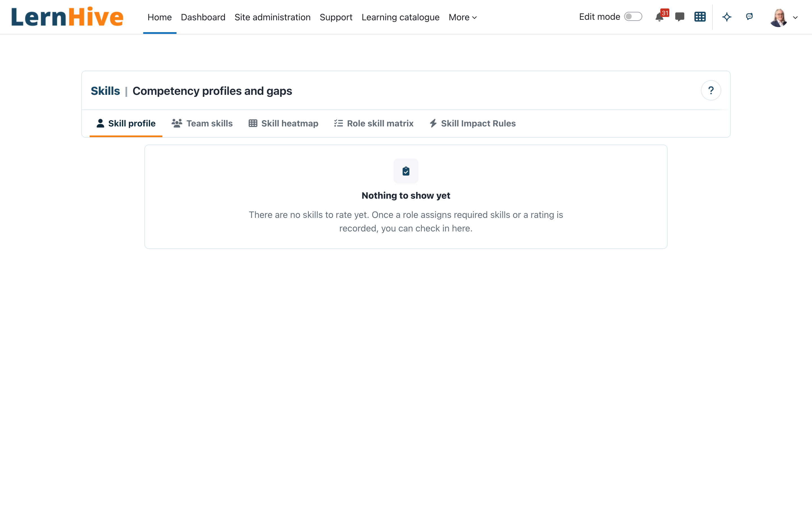This screenshot has height=508, width=812.
Task: Click the AI sparkle star icon
Action: click(727, 17)
